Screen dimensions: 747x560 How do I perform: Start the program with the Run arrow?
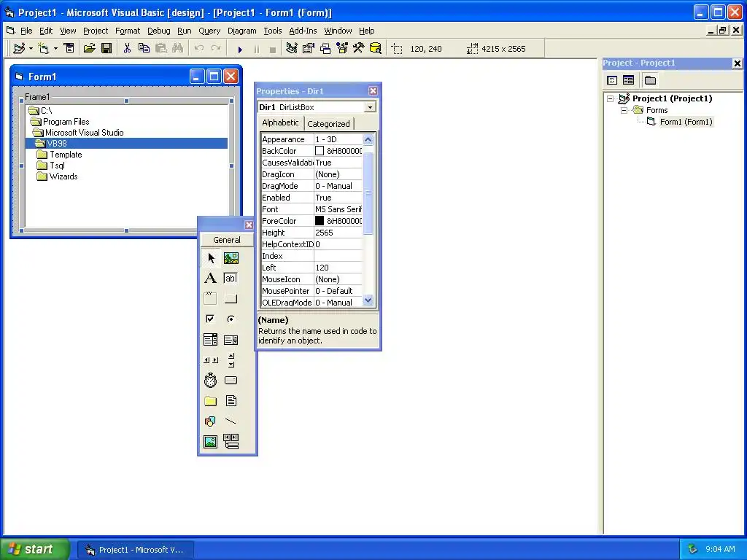pos(240,49)
